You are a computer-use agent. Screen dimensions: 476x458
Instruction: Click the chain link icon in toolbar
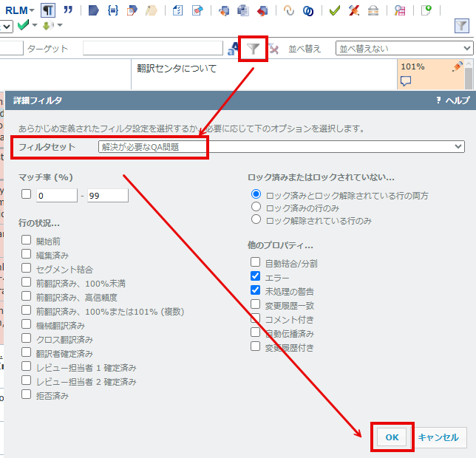(290, 10)
